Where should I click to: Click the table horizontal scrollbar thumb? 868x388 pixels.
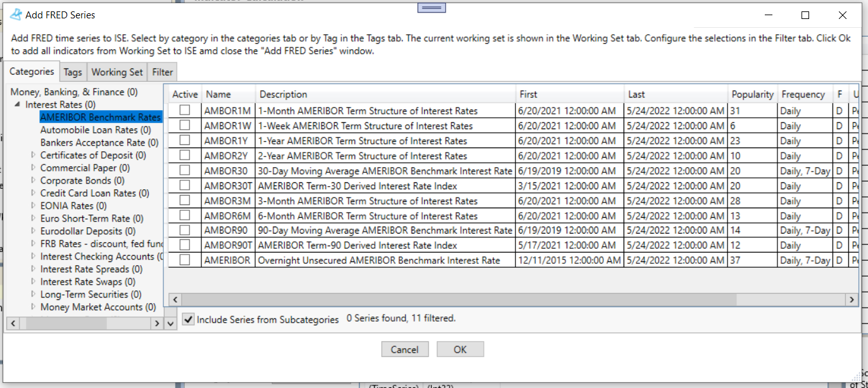460,299
